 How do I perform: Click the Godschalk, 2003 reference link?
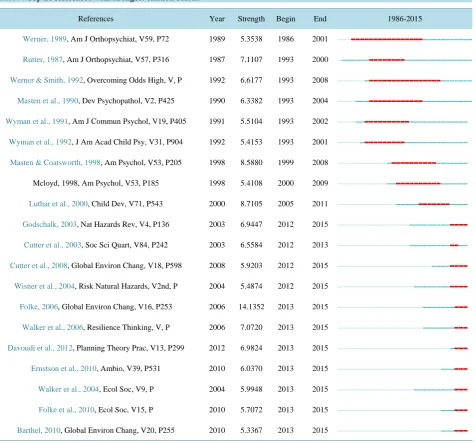50,224
